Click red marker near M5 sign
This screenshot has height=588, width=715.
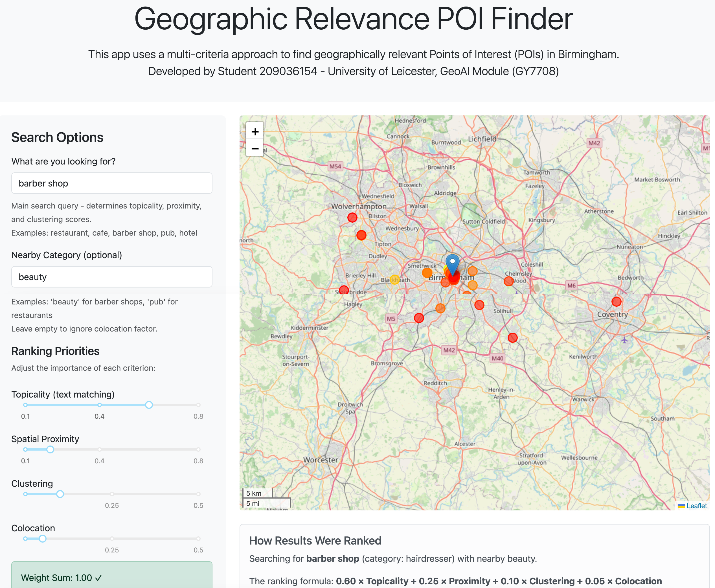pos(419,318)
